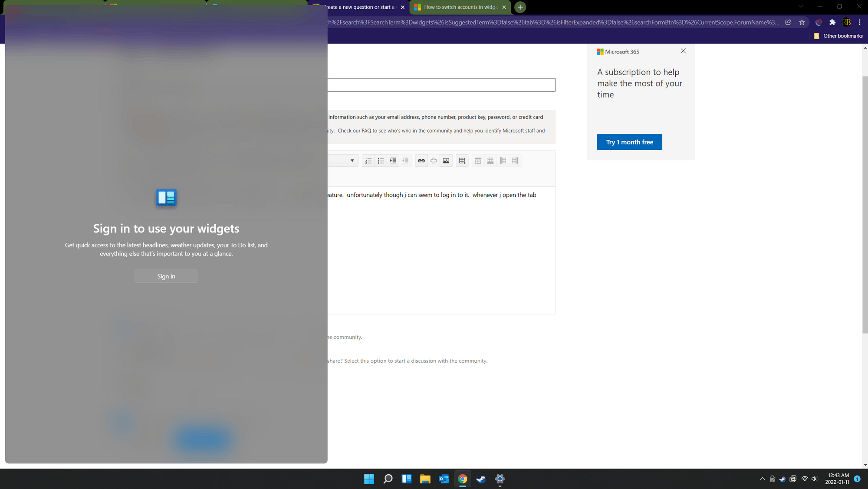Open the Share icon in the address bar

(x=788, y=22)
